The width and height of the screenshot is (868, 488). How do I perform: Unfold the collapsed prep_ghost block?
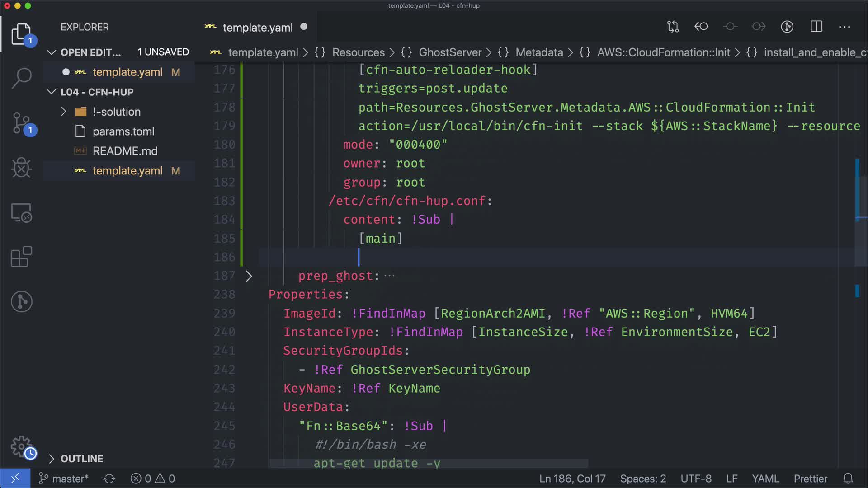coord(249,276)
